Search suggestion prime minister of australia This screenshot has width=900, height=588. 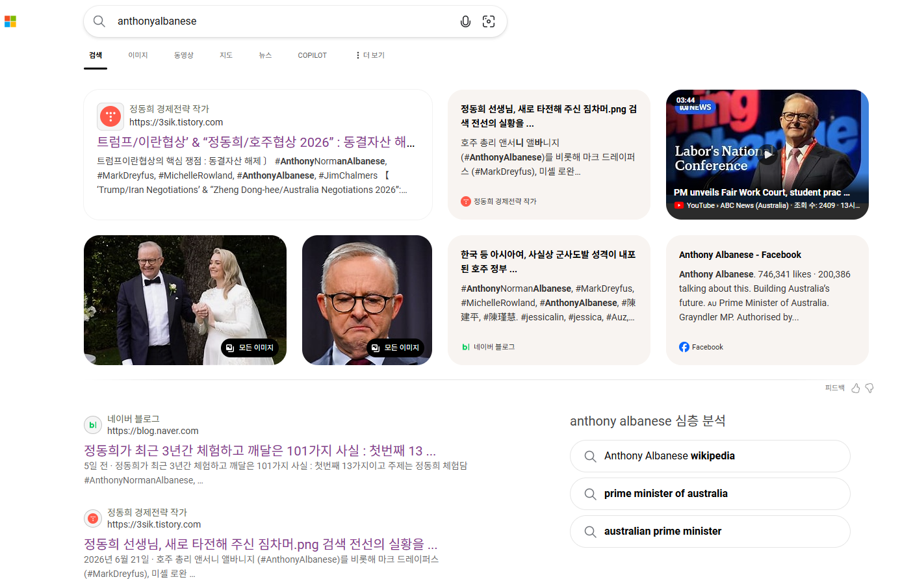(x=710, y=494)
